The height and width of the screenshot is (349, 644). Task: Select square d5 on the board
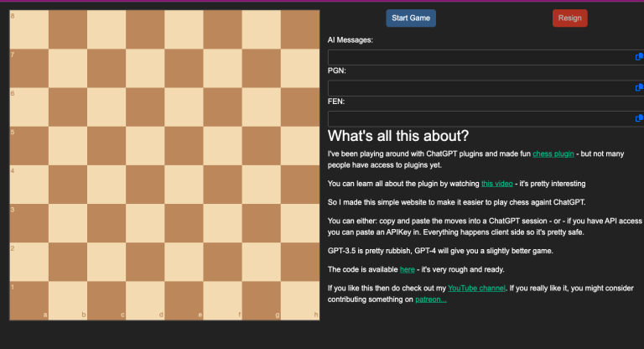pyautogui.click(x=145, y=145)
